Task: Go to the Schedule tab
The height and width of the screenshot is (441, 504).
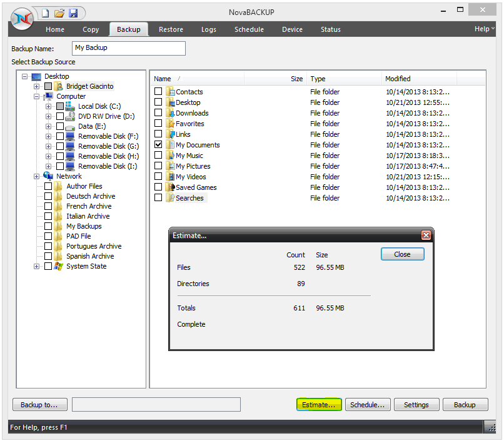Action: tap(249, 29)
